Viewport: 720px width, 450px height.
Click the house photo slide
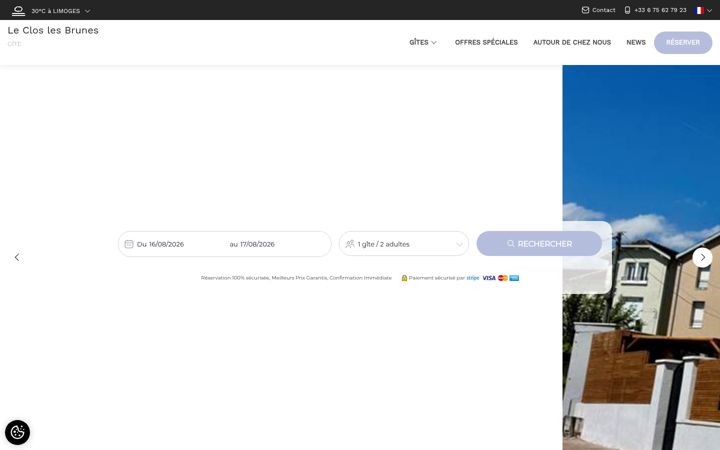click(x=641, y=257)
